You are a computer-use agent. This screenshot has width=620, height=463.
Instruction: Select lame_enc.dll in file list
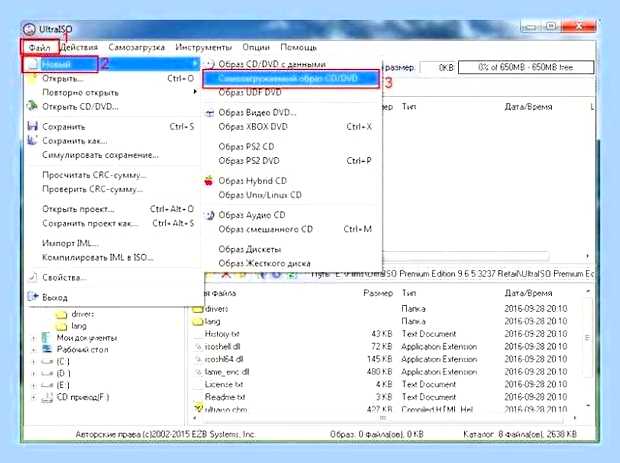[x=227, y=372]
